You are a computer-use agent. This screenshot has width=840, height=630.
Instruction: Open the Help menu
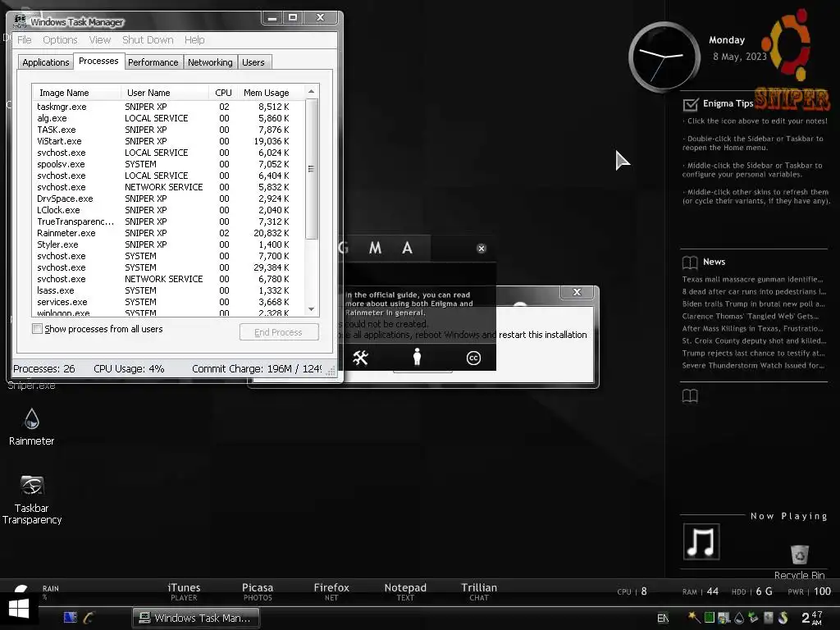pyautogui.click(x=194, y=39)
